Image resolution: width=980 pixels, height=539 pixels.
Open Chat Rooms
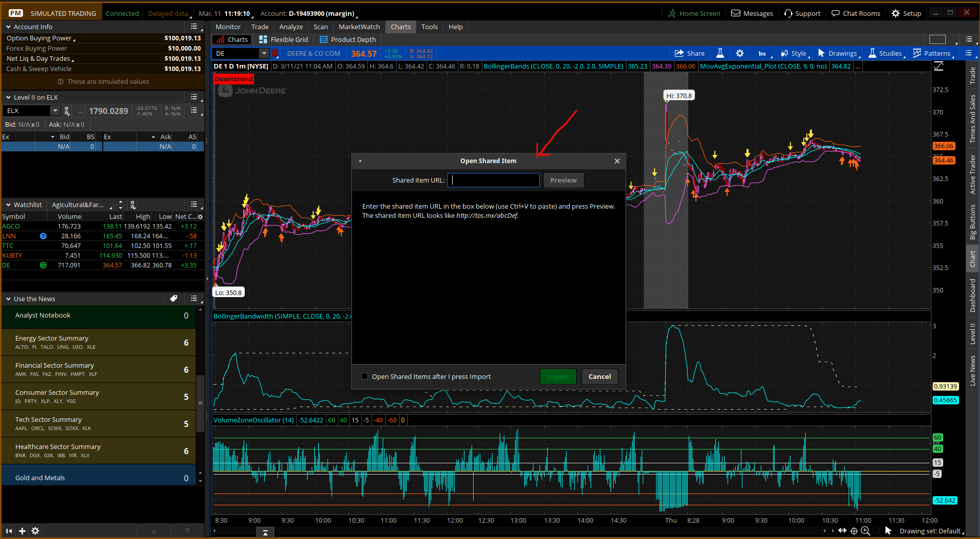click(856, 13)
